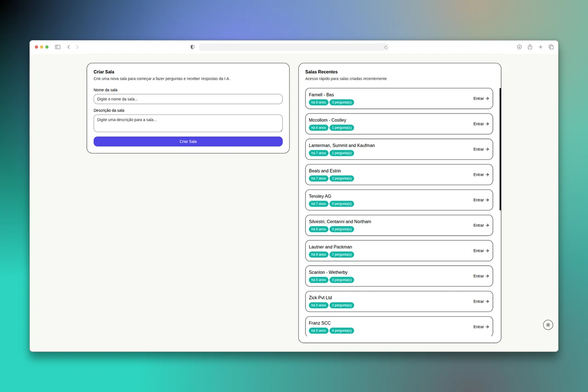This screenshot has height=392, width=588.
Task: Show the tab overview icon
Action: (x=551, y=47)
